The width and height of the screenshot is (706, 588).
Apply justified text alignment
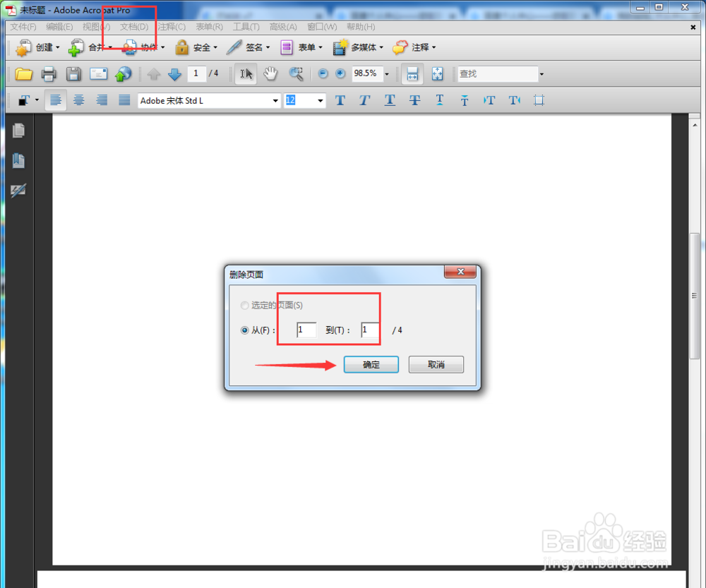coord(124,100)
